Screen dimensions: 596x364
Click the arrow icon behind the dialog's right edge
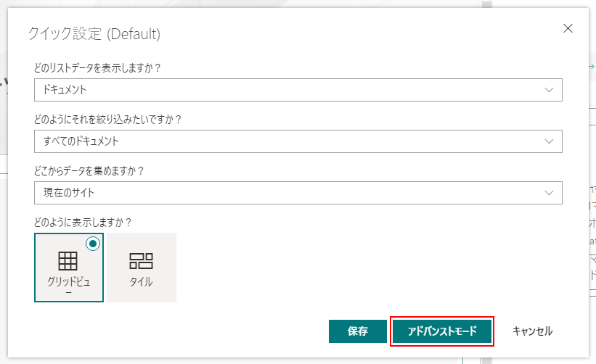click(592, 65)
